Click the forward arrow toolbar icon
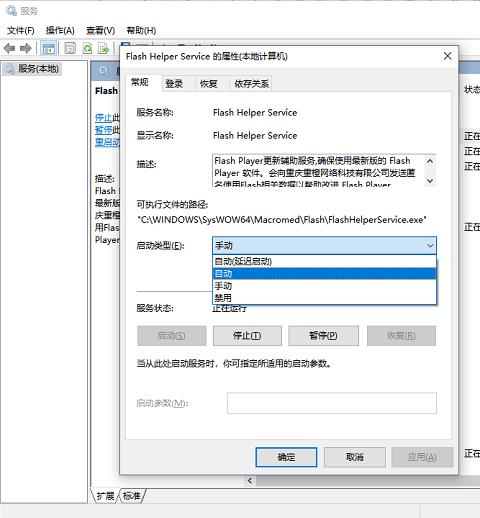 (x=26, y=49)
